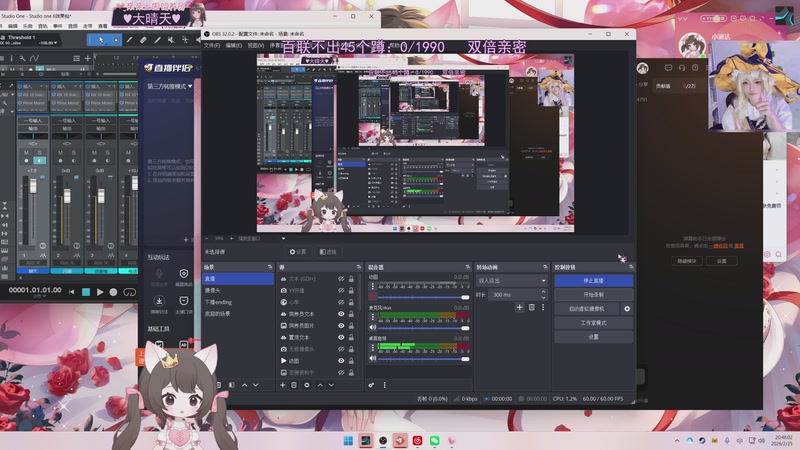Viewport: 800px width, 450px height.
Task: Mute the 桌面音频 mixer channel
Action: point(372,359)
